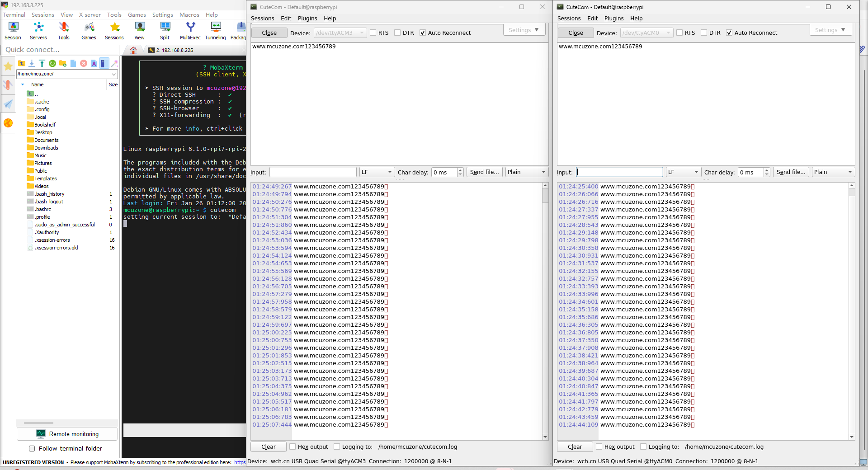Click the magic wand icon in SFTP toolbar

(x=114, y=63)
